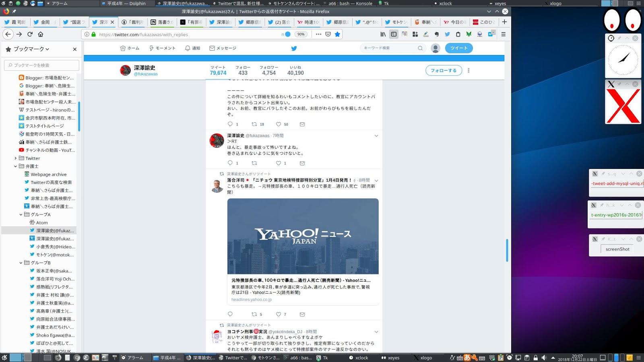Toggle the pin icon on the xlogo window
Image resolution: width=644 pixels, height=362 pixels.
[x=619, y=84]
